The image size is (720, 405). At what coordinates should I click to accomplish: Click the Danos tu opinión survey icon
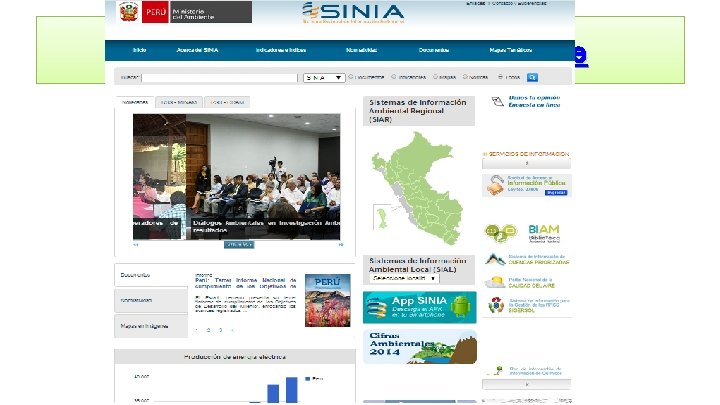[497, 101]
